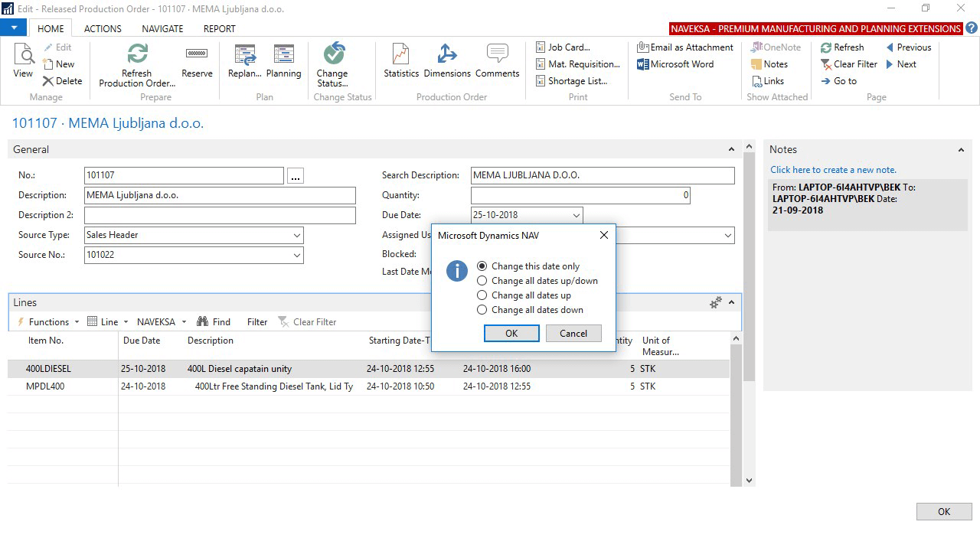
Task: Click the No. lookup ellipsis button
Action: tap(296, 176)
